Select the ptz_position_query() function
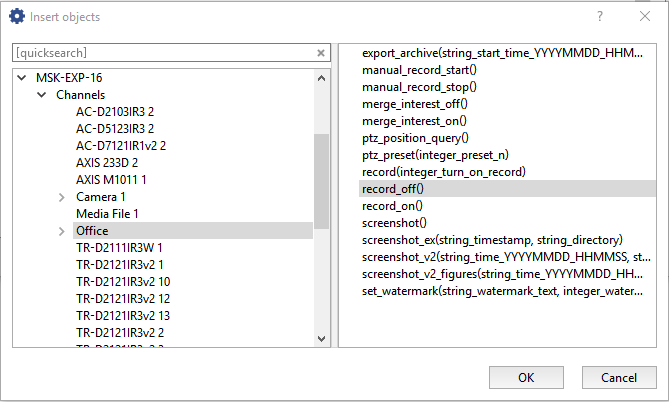 [415, 137]
